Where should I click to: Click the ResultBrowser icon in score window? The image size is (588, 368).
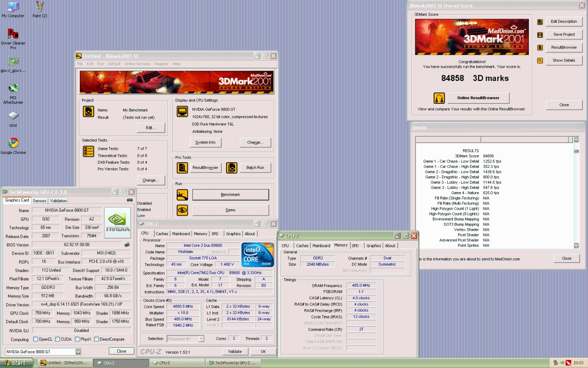coord(540,47)
